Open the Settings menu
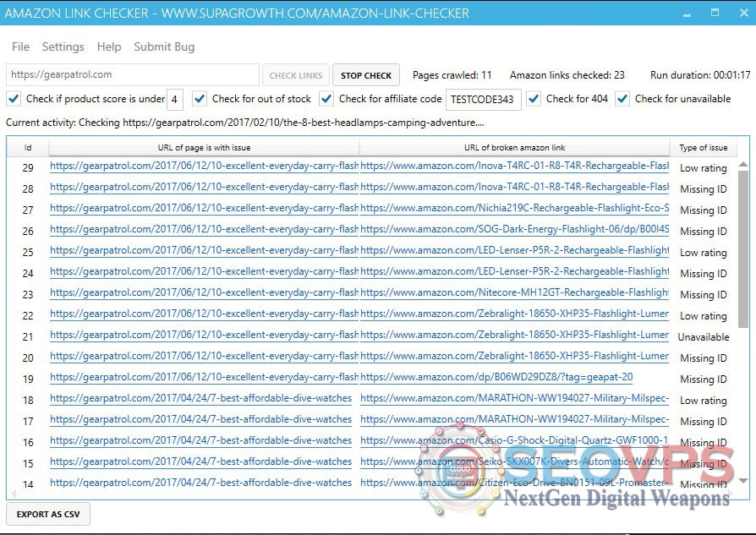Image resolution: width=756 pixels, height=535 pixels. pos(63,46)
